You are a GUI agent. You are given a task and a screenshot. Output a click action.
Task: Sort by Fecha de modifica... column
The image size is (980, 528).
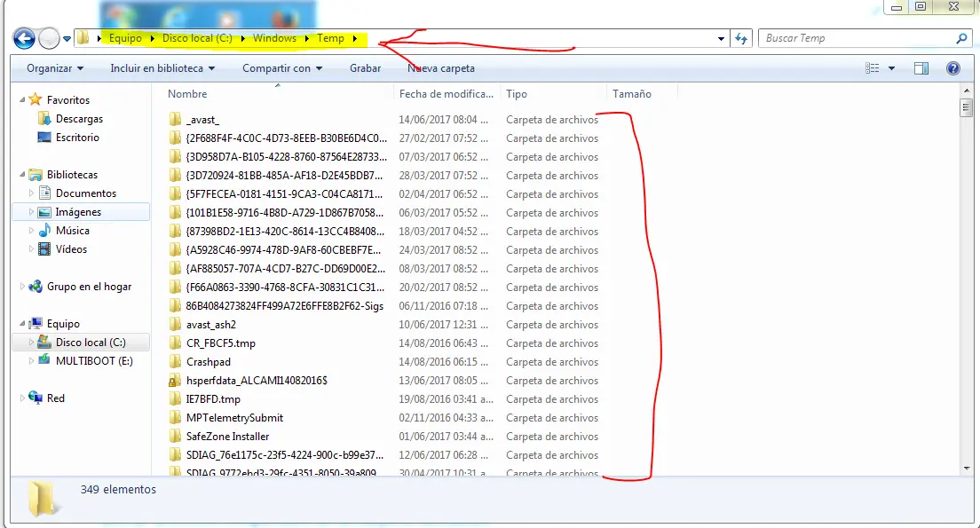click(447, 94)
